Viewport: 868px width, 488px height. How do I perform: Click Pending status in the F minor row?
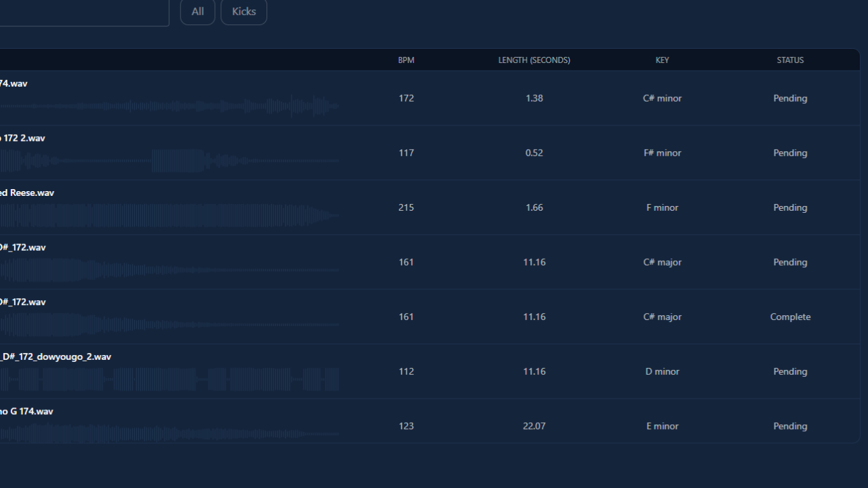click(x=790, y=207)
